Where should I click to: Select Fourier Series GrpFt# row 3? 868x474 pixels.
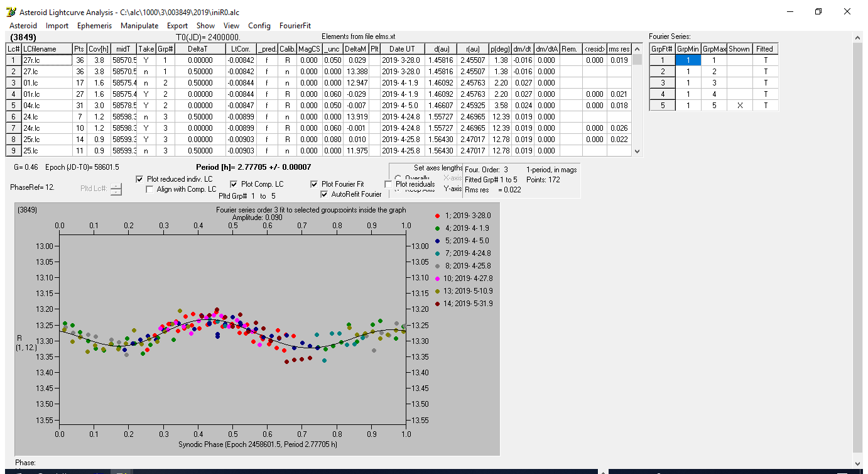click(x=662, y=82)
